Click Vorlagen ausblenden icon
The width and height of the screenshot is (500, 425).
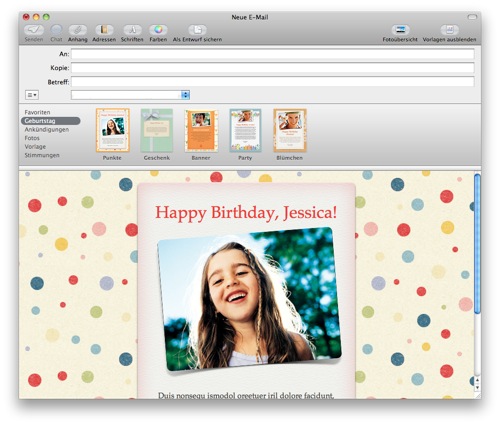tap(449, 30)
